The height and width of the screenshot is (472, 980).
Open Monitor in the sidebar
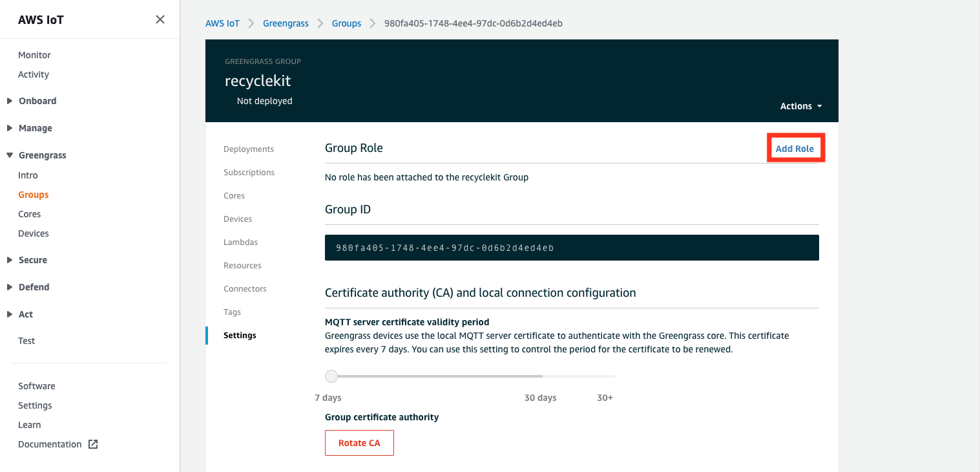pos(34,55)
